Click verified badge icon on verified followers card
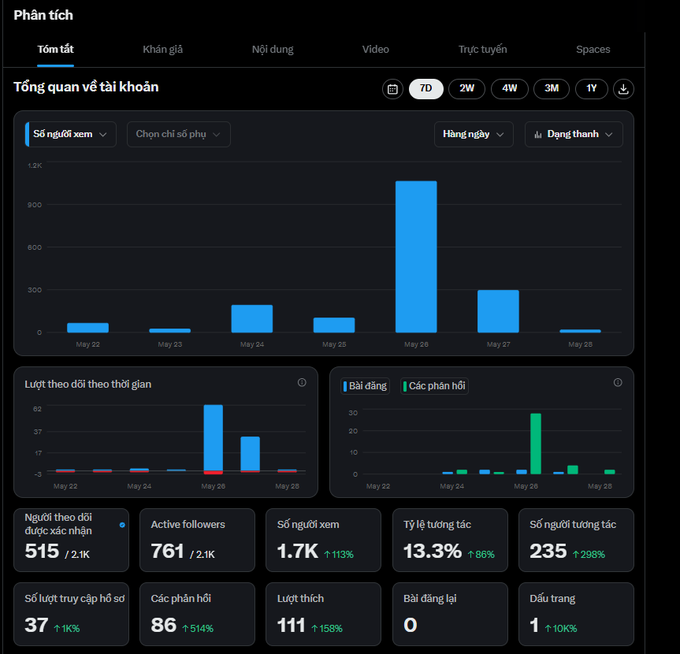Viewport: 680px width, 654px height. click(x=122, y=525)
